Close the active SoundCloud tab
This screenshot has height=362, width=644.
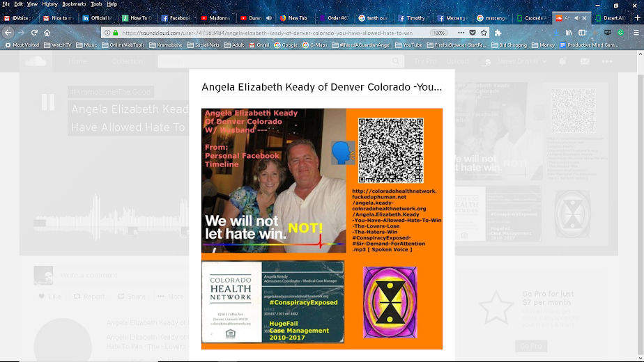tap(585, 18)
